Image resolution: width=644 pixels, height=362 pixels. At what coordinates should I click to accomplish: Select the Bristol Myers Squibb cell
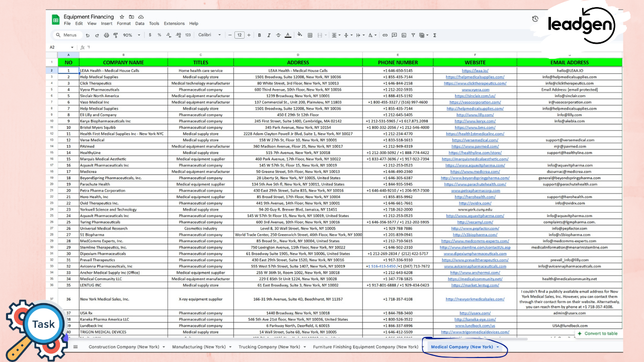pyautogui.click(x=123, y=127)
